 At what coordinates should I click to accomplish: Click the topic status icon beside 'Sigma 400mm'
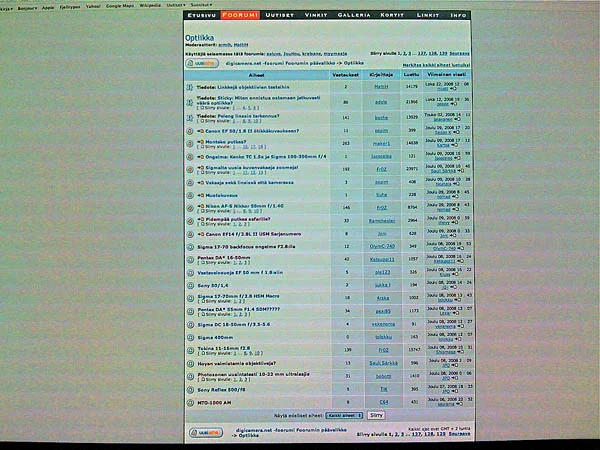click(x=189, y=338)
